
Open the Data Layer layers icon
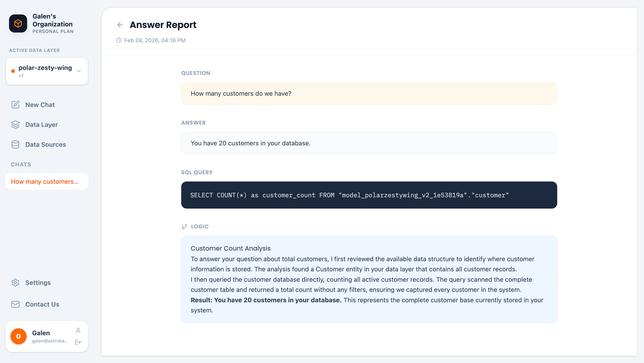[x=16, y=124]
